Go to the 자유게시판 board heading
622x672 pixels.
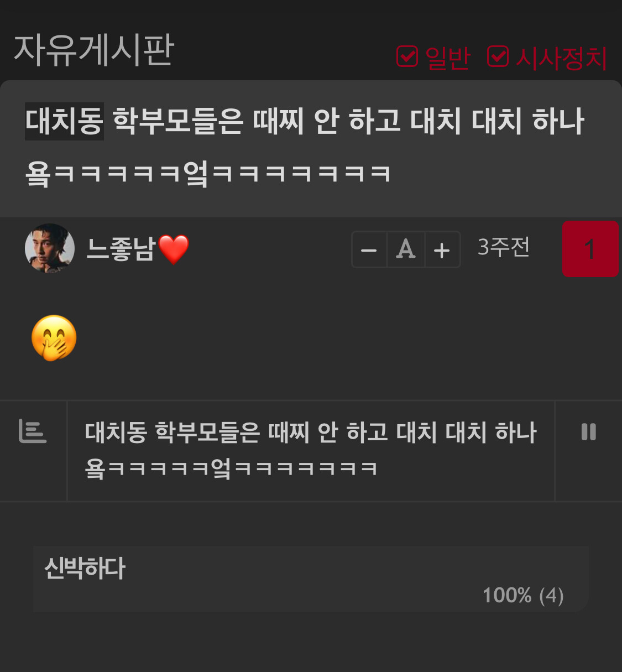(x=94, y=50)
